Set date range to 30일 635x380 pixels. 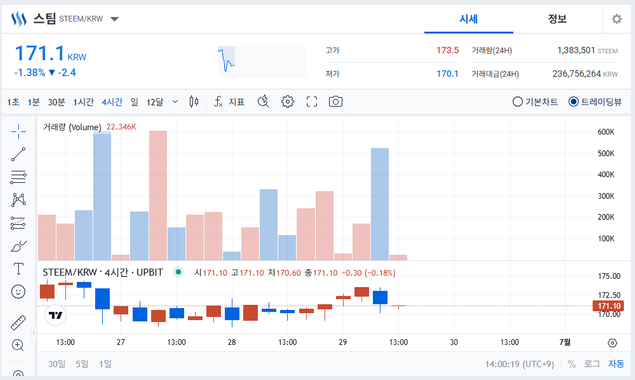coord(57,364)
